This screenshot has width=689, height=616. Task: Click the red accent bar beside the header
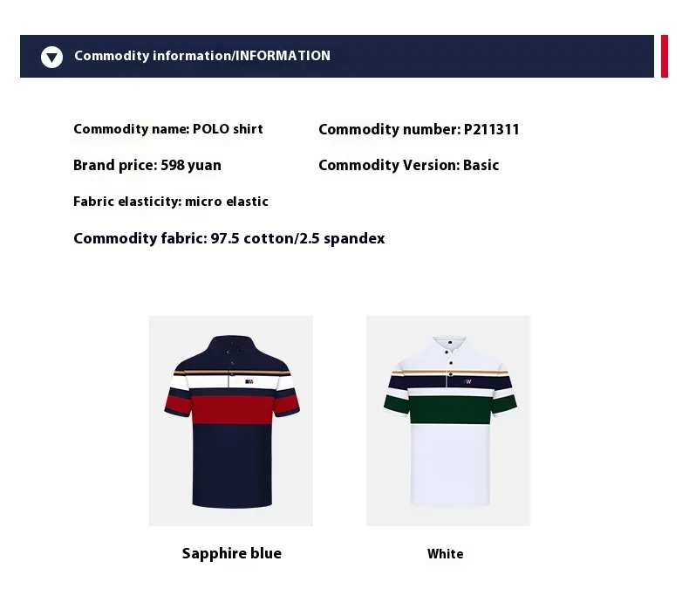point(665,57)
